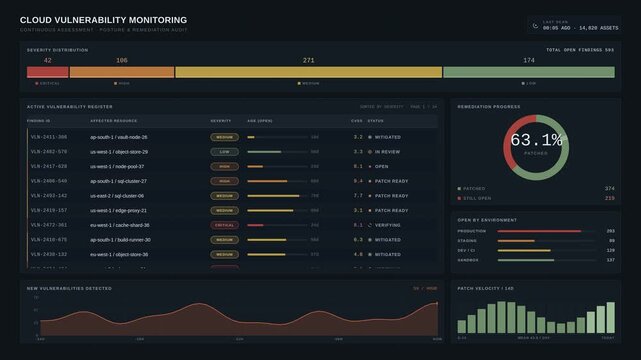Open resource us-east-2 / sql-cluster-06

coord(117,196)
